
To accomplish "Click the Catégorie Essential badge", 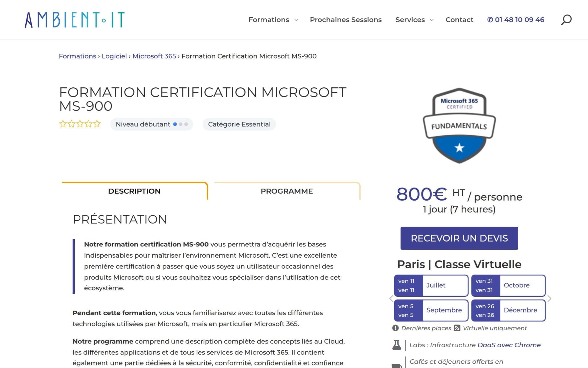I will [239, 124].
